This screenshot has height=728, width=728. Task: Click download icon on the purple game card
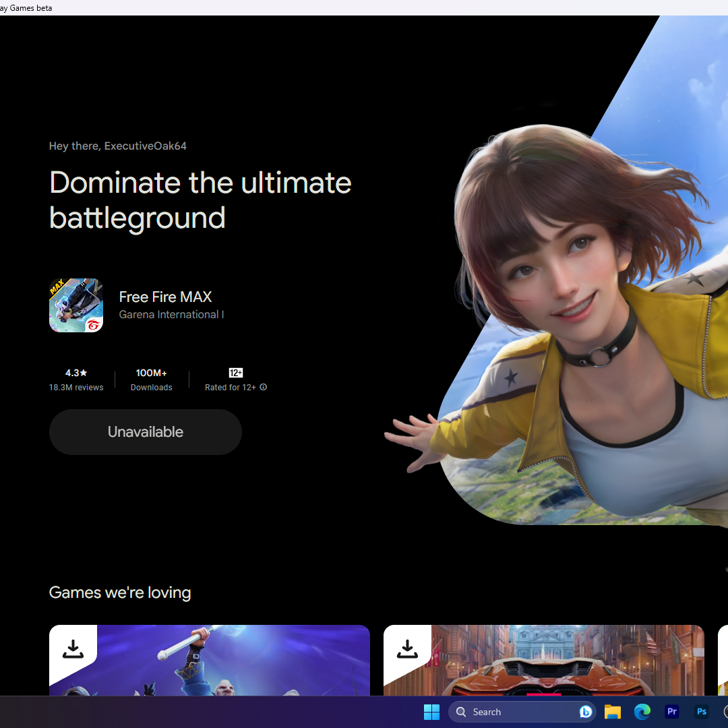pos(73,649)
